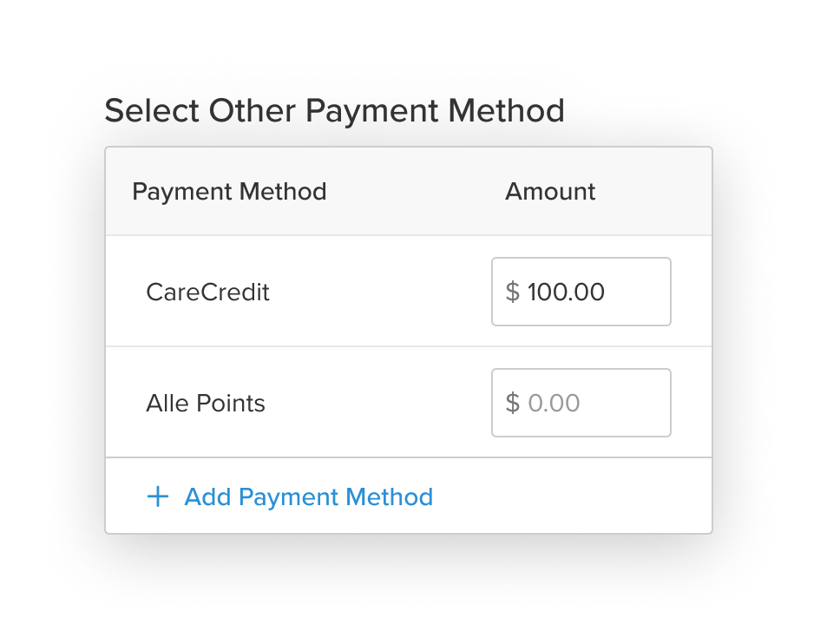Click the Add Payment Method link
This screenshot has height=618, width=840.
[x=308, y=496]
